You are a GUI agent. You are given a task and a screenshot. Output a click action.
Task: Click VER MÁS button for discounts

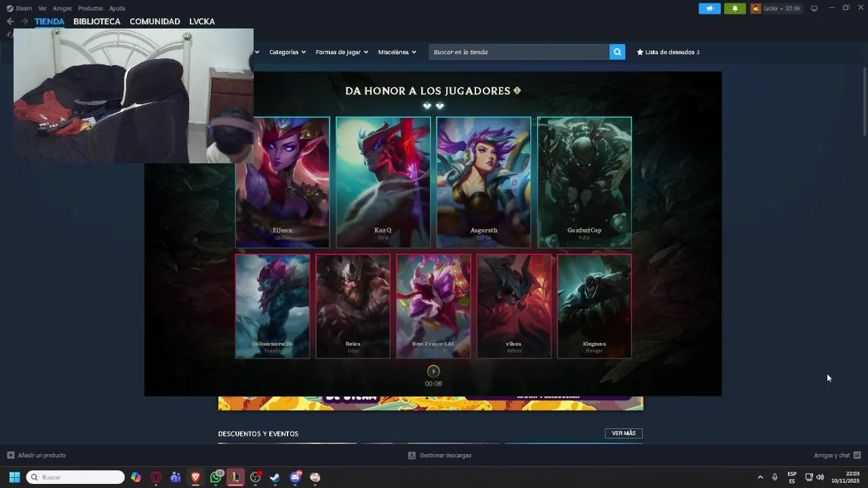point(624,433)
